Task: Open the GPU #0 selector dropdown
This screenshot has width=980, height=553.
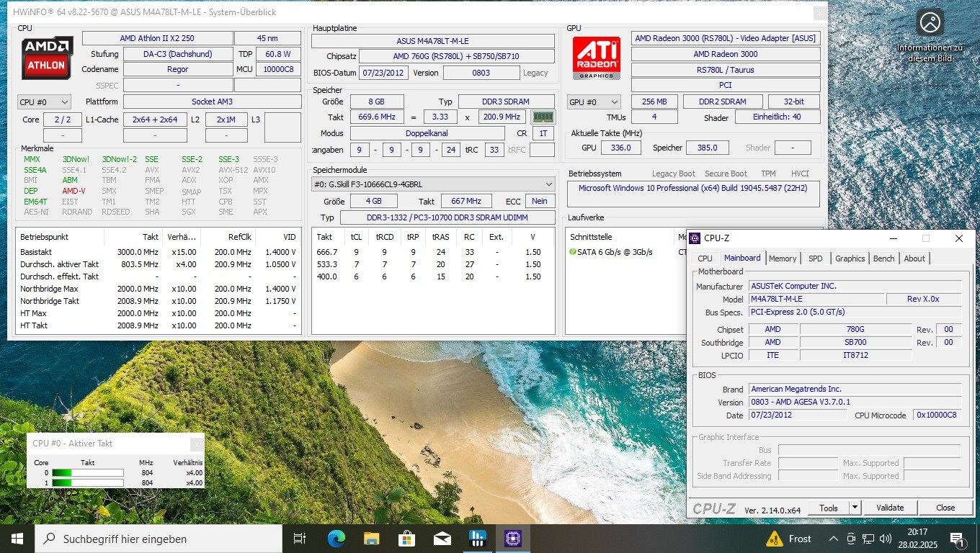Action: pos(594,102)
